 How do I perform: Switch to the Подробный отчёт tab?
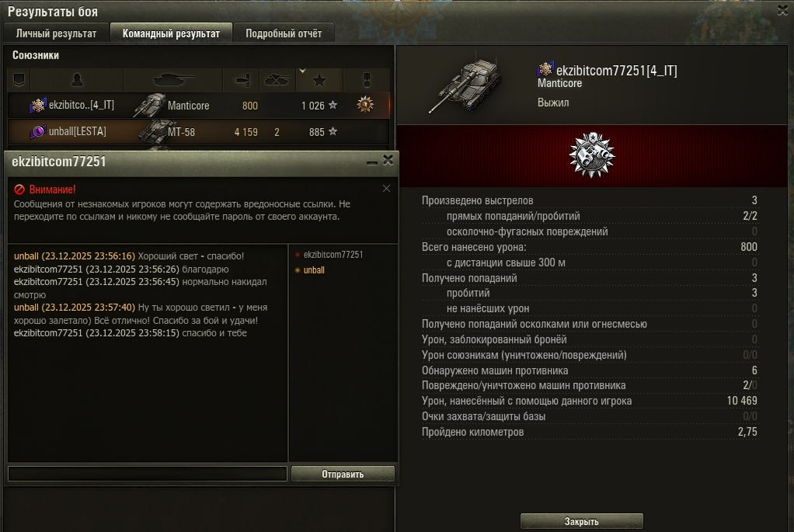[284, 33]
